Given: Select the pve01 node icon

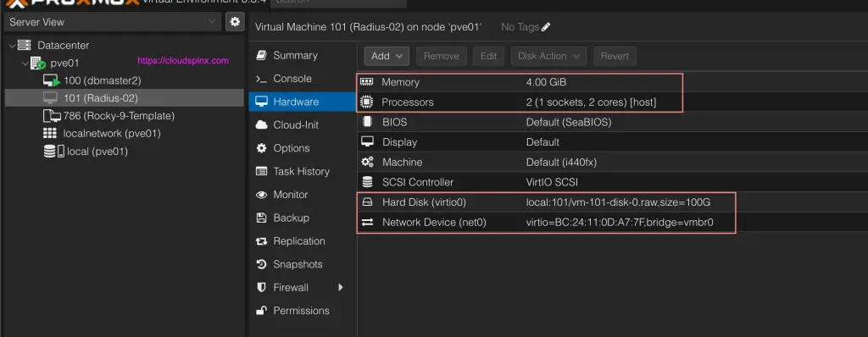Looking at the screenshot, I should 37,64.
